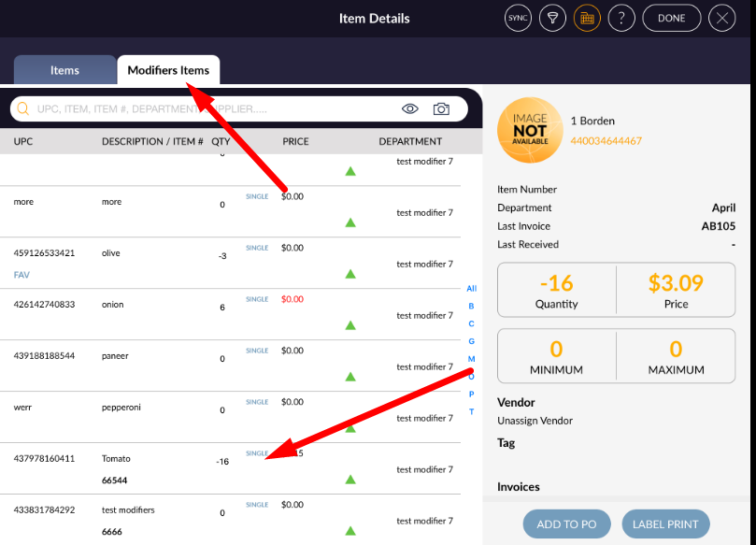Open the filter funnel icon
The image size is (756, 545).
click(552, 18)
